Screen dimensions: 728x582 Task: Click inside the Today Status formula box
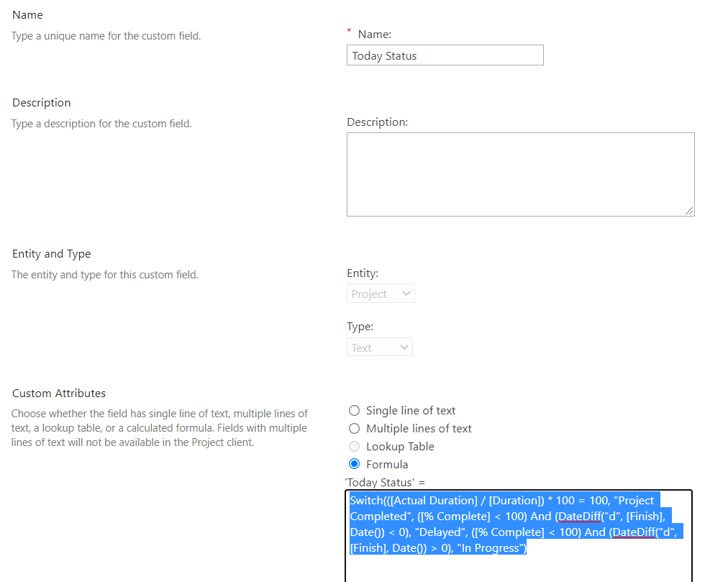519,536
